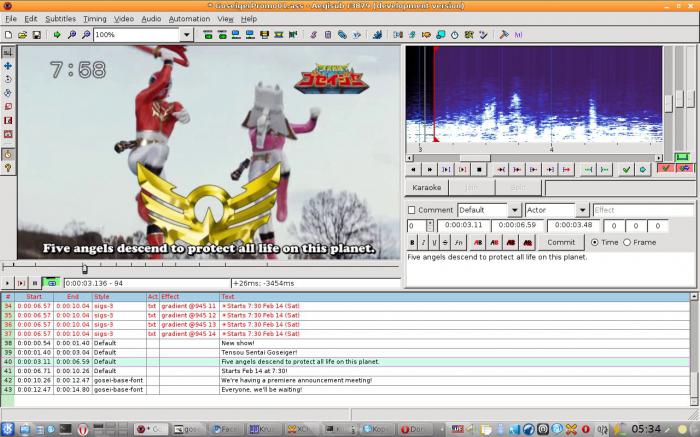
Task: Choose shadow color with fourth AB button
Action: 527,242
